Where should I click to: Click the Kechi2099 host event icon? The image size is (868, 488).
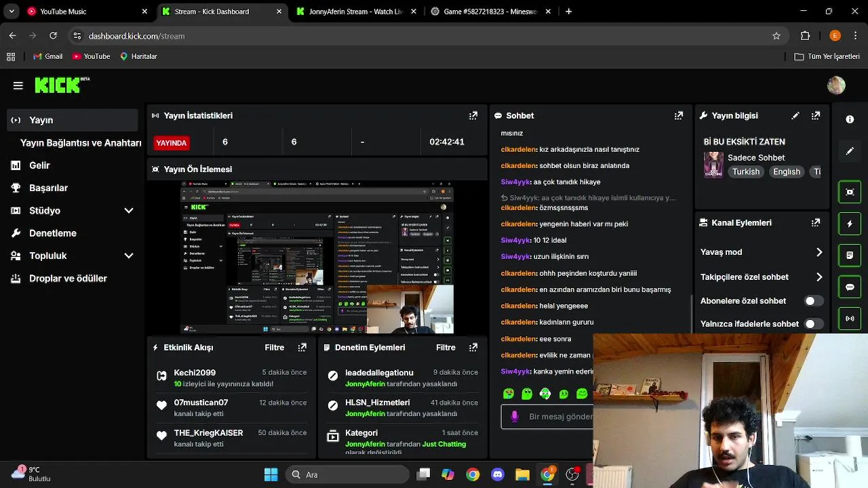161,375
